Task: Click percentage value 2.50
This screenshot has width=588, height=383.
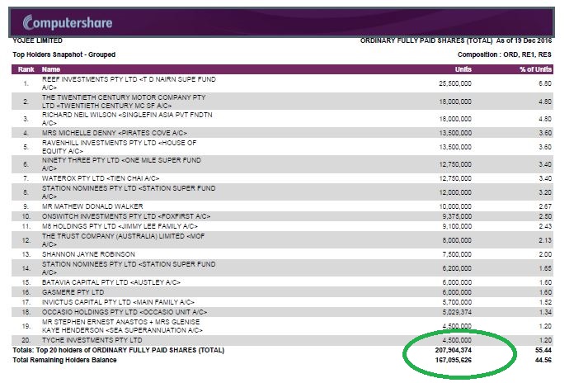Action: click(x=545, y=216)
